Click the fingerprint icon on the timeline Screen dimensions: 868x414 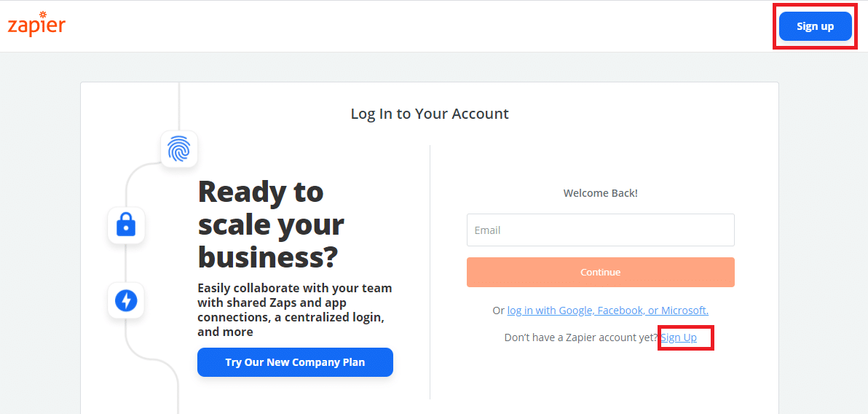[x=178, y=149]
